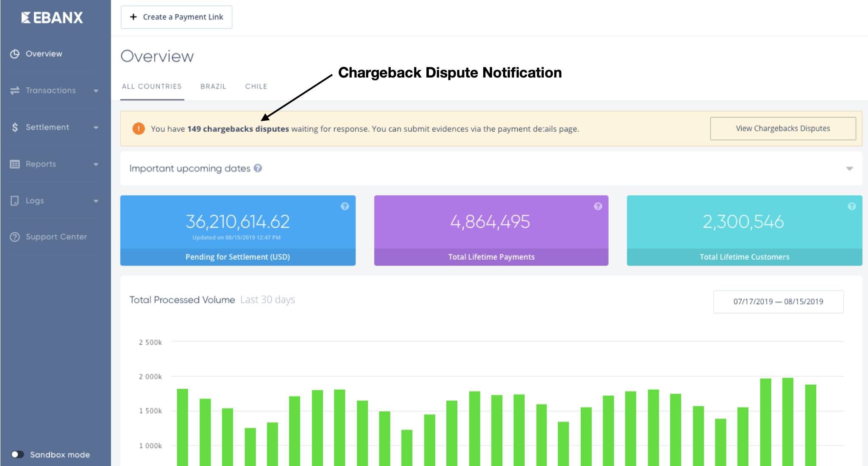Click the 1 500k axis label

click(x=150, y=411)
